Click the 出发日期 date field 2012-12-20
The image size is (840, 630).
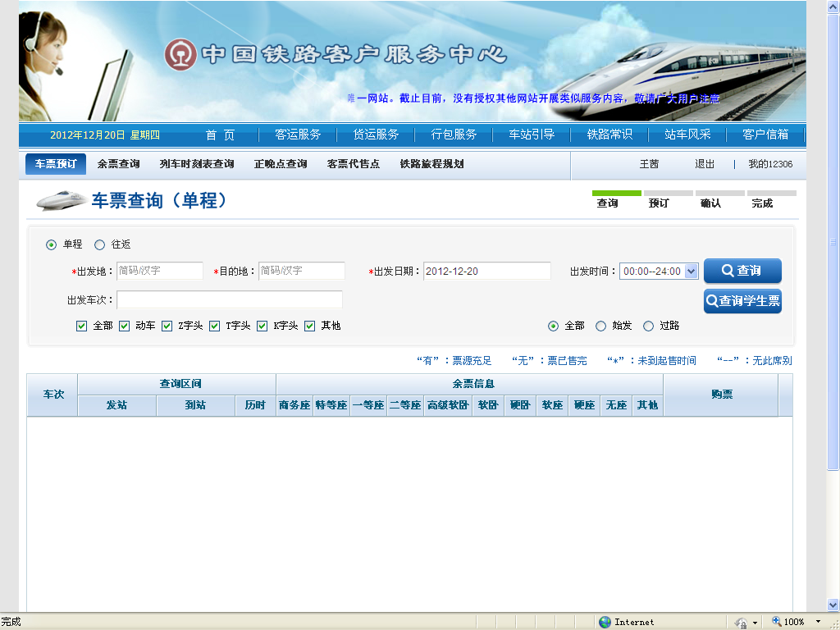487,271
